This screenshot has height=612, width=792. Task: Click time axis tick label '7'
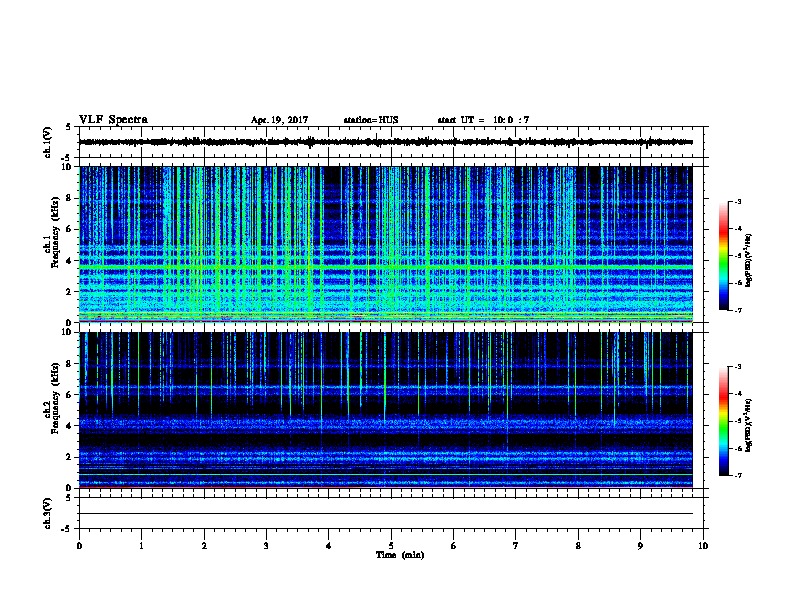click(x=516, y=546)
